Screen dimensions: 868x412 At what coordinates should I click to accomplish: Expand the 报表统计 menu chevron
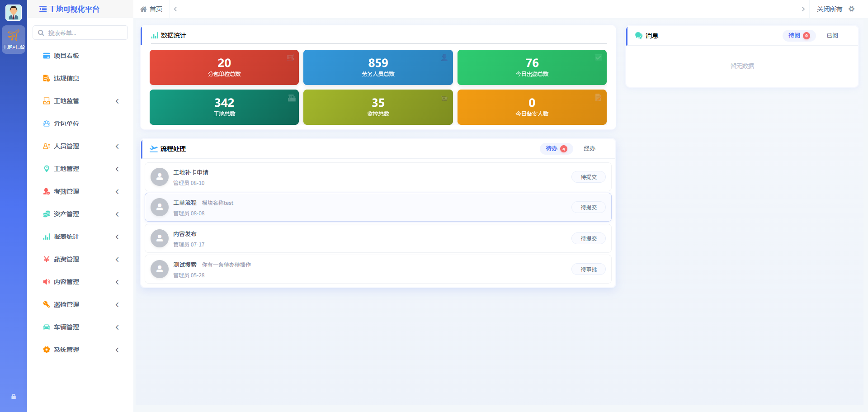(118, 237)
